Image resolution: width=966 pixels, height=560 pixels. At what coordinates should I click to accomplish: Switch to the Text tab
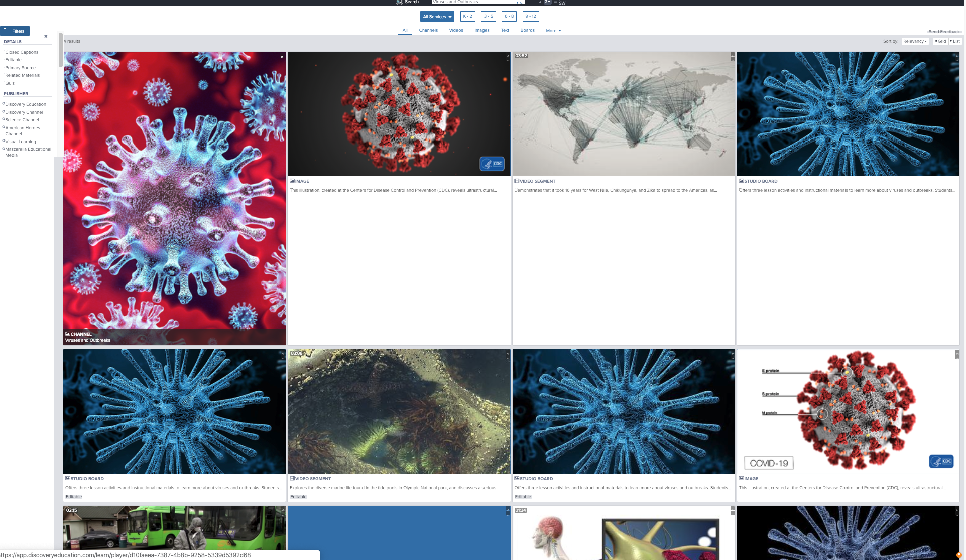(x=505, y=30)
